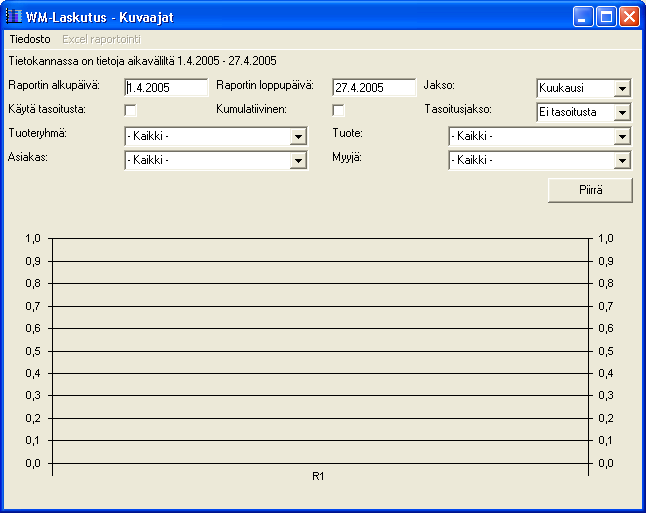Open the Tuote dropdown list
646x513 pixels.
point(622,136)
